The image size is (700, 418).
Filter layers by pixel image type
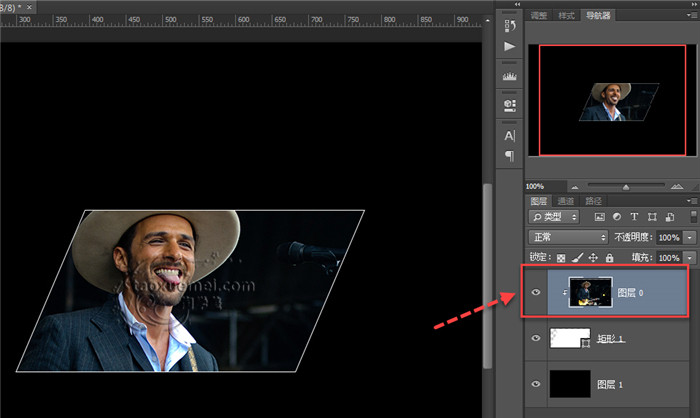pyautogui.click(x=600, y=216)
